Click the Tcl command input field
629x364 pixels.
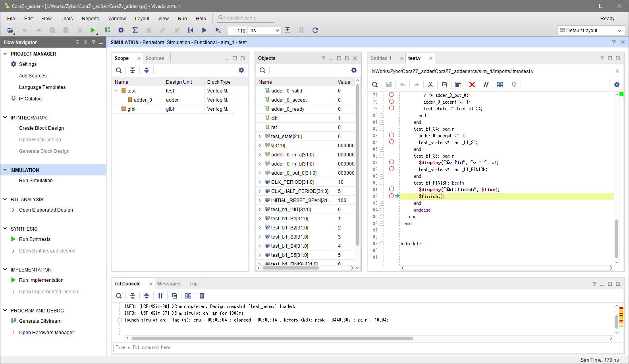pos(367,347)
